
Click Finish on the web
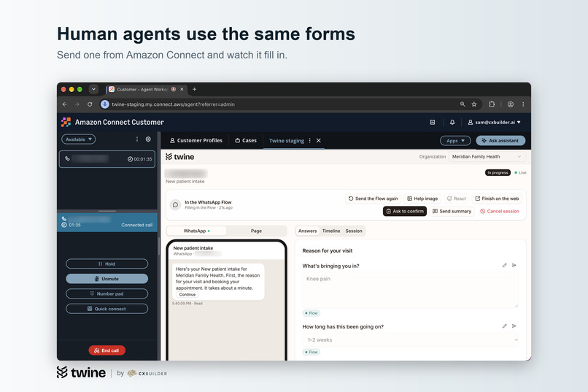497,199
